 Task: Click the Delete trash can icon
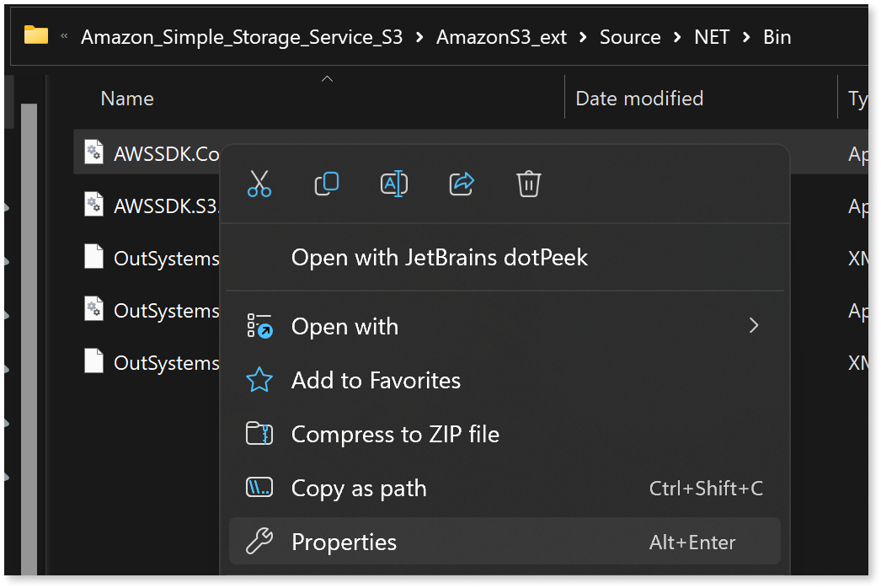point(529,184)
